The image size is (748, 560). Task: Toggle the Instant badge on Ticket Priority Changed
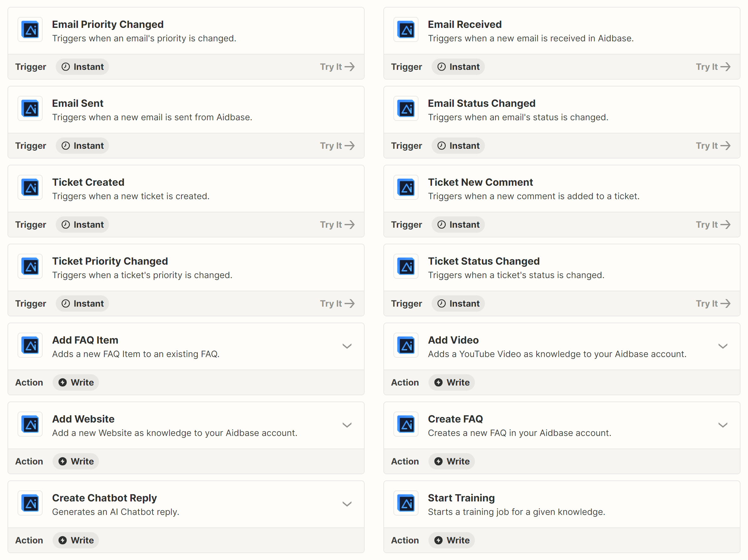[x=82, y=303]
